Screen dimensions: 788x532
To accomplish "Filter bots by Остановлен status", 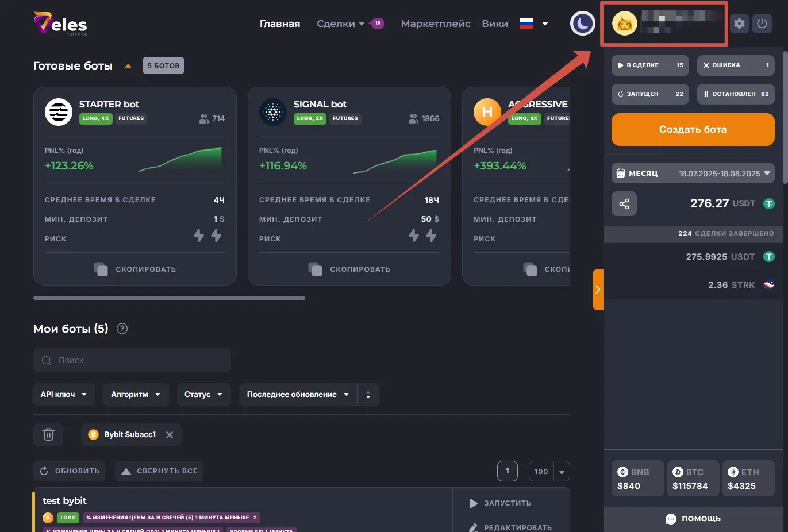I will click(x=736, y=94).
